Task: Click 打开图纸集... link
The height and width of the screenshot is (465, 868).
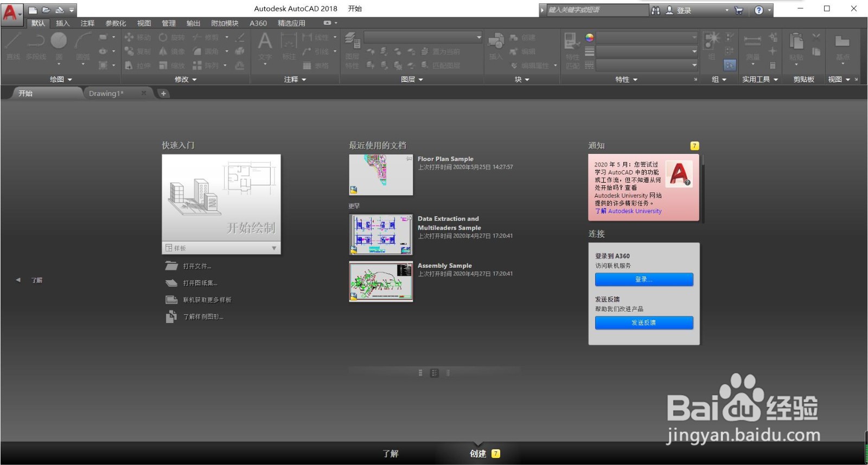Action: (x=200, y=283)
